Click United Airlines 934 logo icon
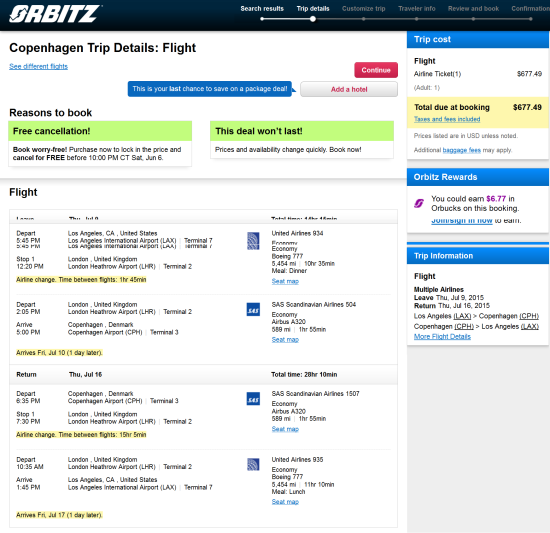The width and height of the screenshot is (550, 533). click(253, 241)
